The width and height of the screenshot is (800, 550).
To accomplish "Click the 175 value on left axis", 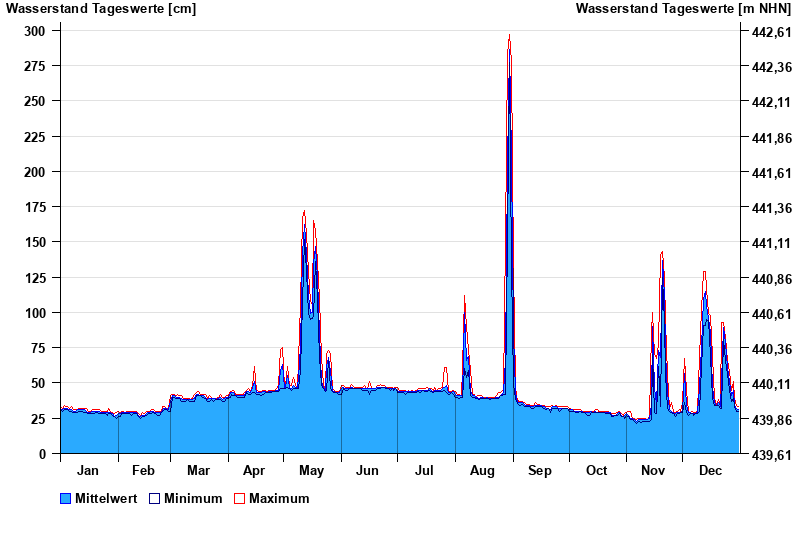I will (x=35, y=208).
